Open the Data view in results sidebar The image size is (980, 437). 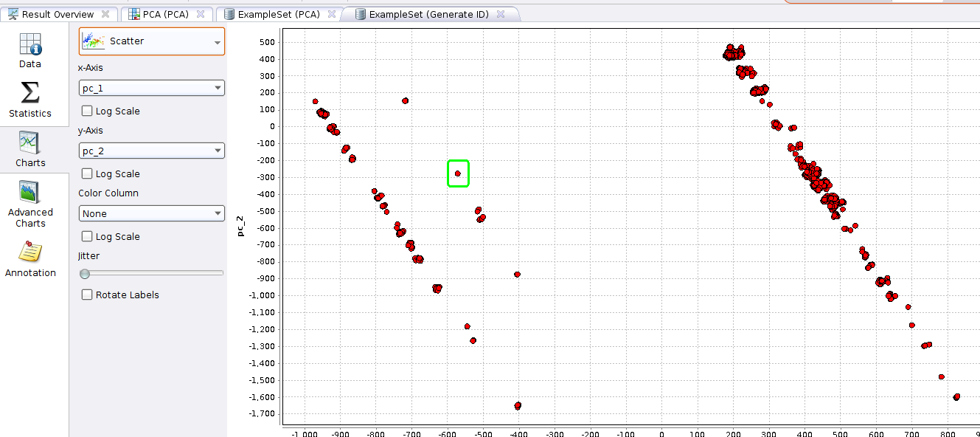(29, 44)
